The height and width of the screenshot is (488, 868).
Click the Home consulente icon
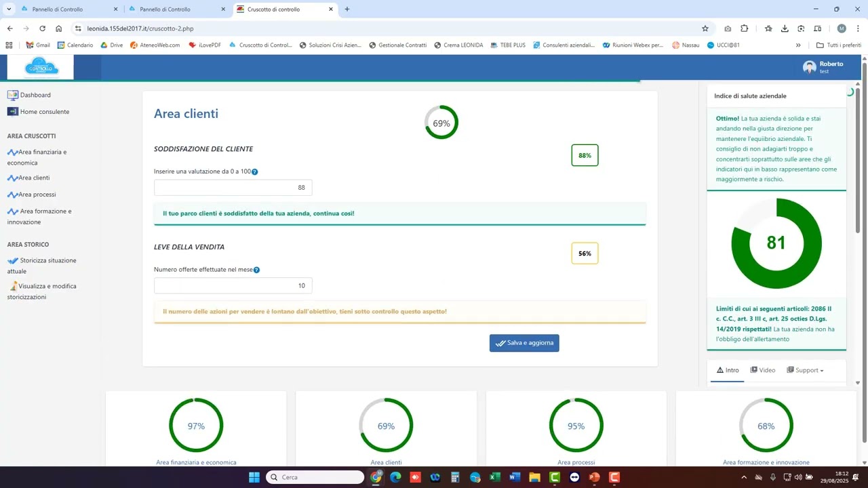pos(12,112)
